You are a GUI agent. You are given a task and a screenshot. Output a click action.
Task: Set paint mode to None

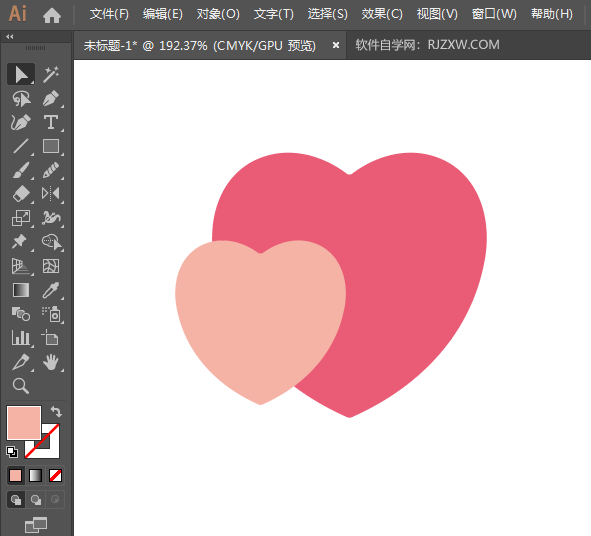point(55,475)
